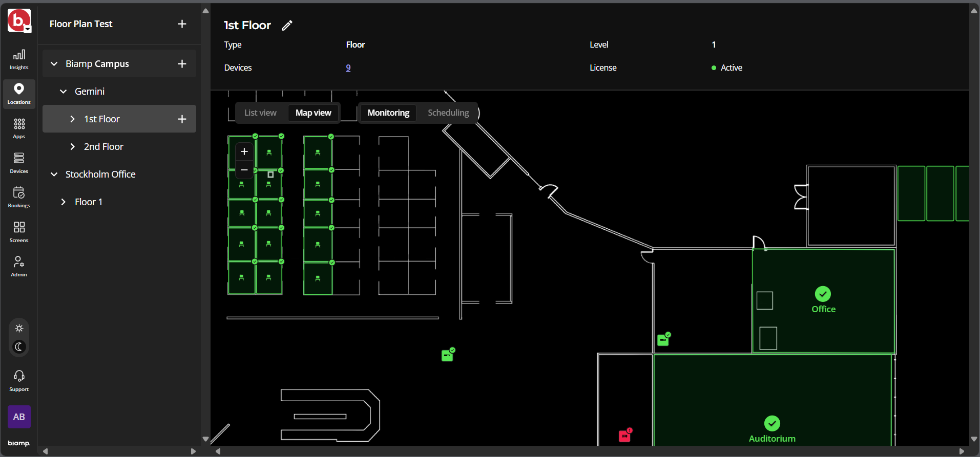This screenshot has width=980, height=457.
Task: Open the Admin section
Action: click(19, 266)
